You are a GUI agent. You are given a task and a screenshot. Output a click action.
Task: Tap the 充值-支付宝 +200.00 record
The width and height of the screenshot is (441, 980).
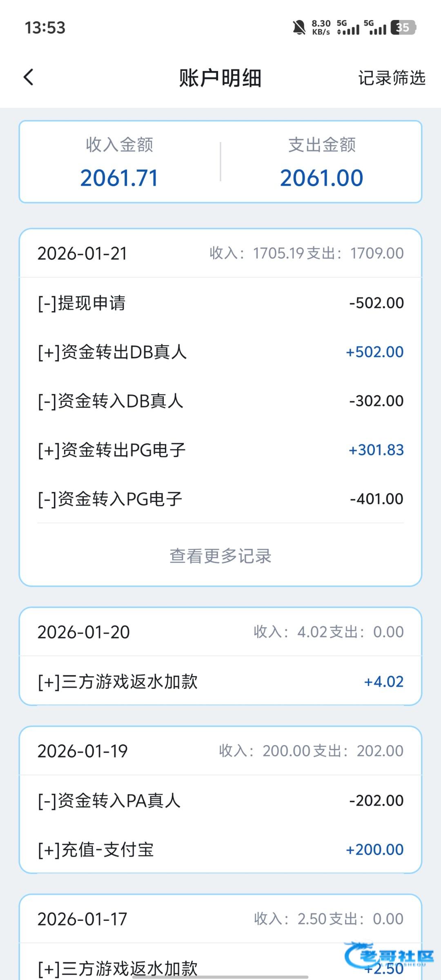pos(220,850)
